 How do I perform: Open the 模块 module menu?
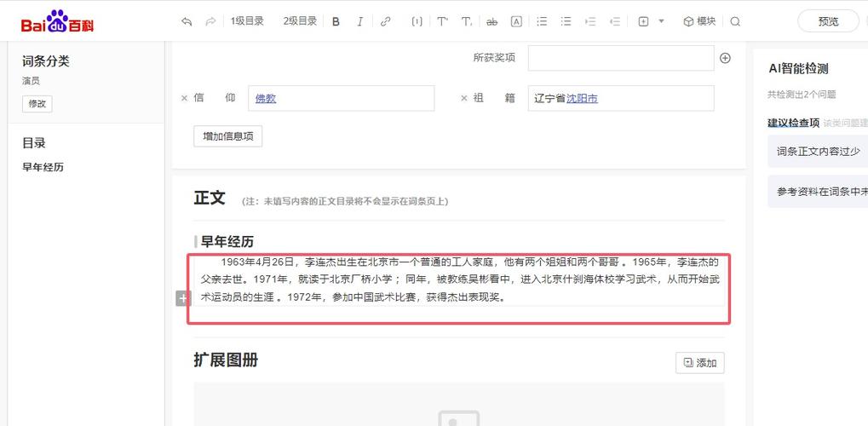click(699, 21)
